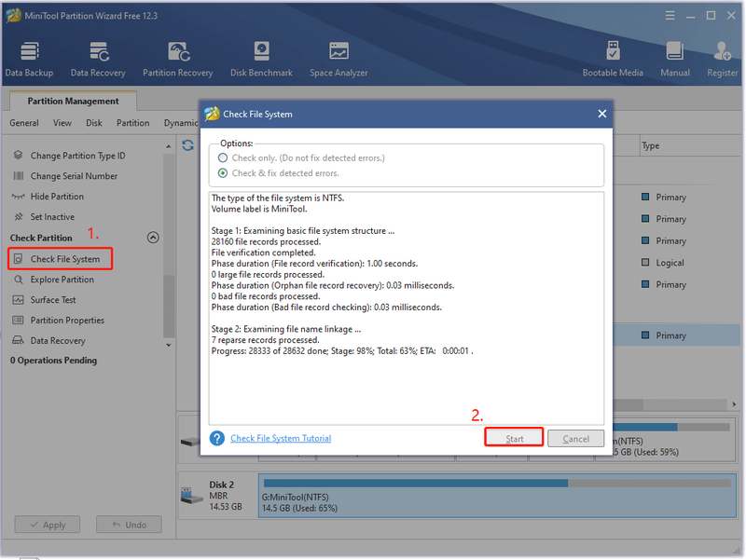Viewport: 746px width, 560px height.
Task: Open the Disk menu
Action: tap(94, 123)
